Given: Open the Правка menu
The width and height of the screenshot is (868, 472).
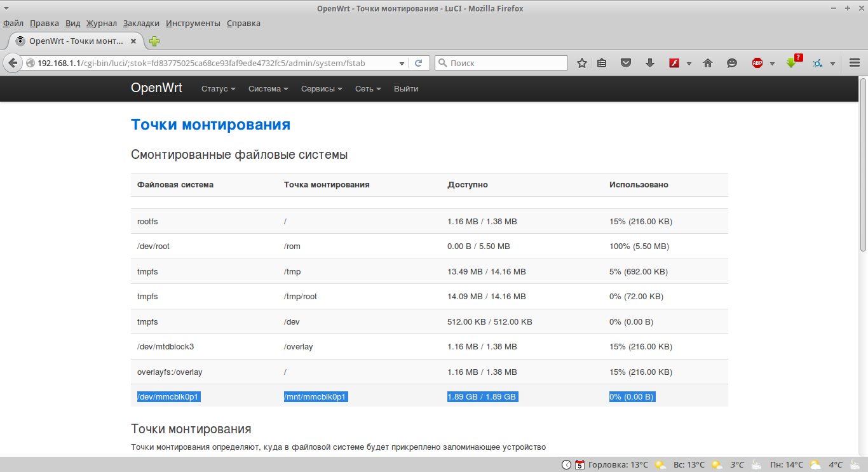Looking at the screenshot, I should [x=44, y=24].
